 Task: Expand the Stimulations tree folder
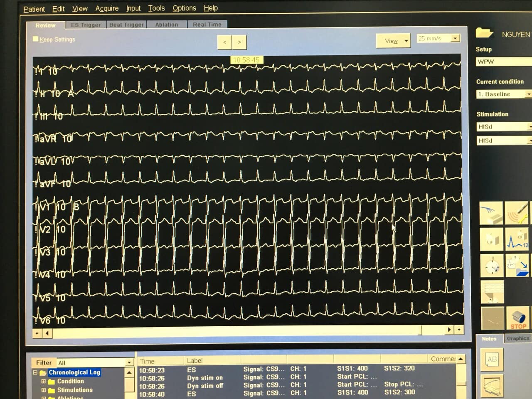coord(43,390)
